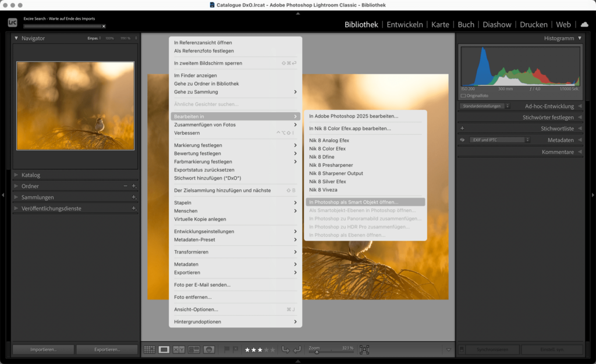Open Exportieren submenu in context menu

click(235, 273)
